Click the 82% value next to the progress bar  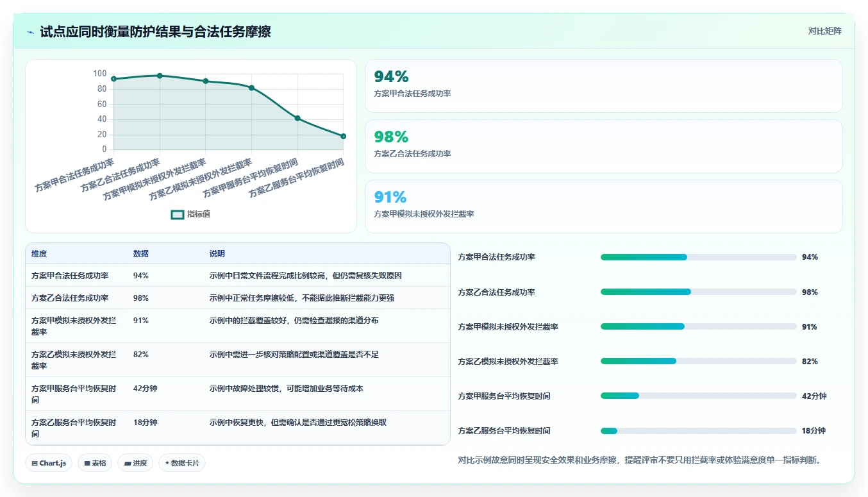pyautogui.click(x=810, y=361)
